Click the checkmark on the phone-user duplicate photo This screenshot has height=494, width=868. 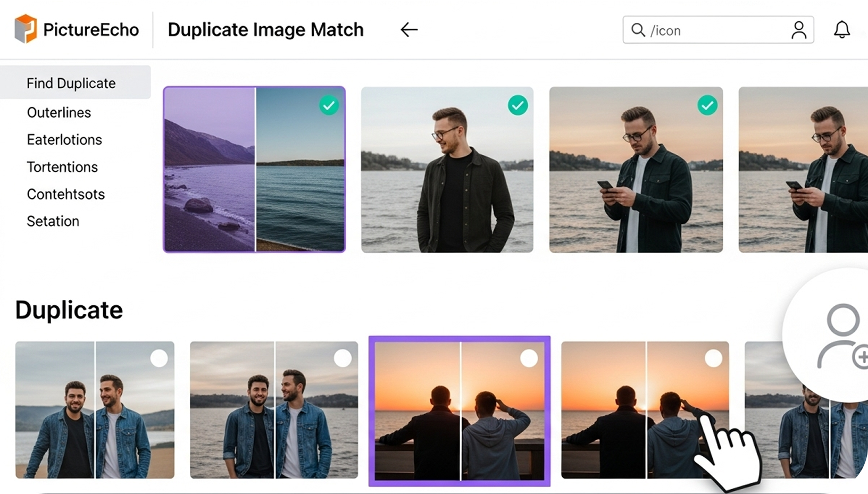coord(708,105)
